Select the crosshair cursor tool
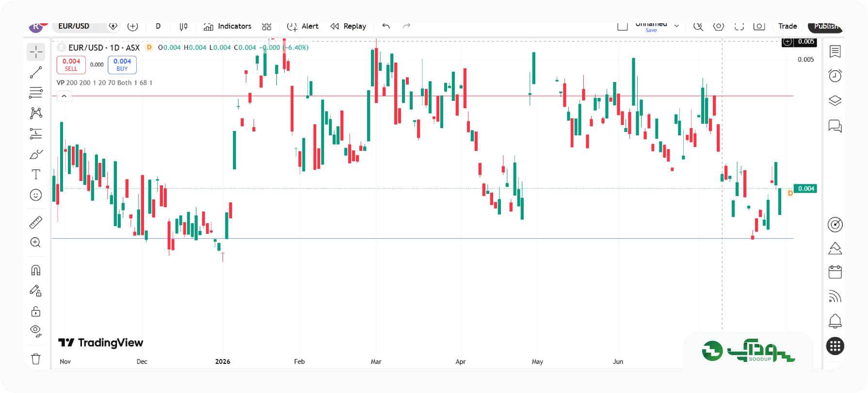The image size is (868, 393). pos(36,52)
